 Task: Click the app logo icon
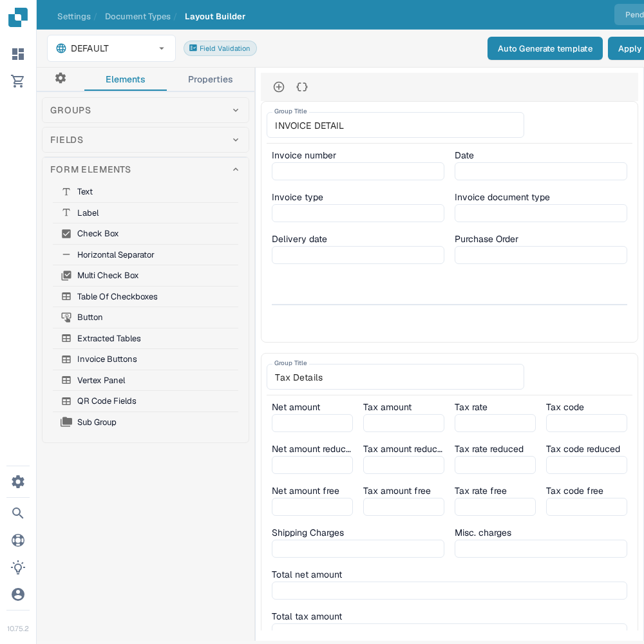[x=18, y=17]
